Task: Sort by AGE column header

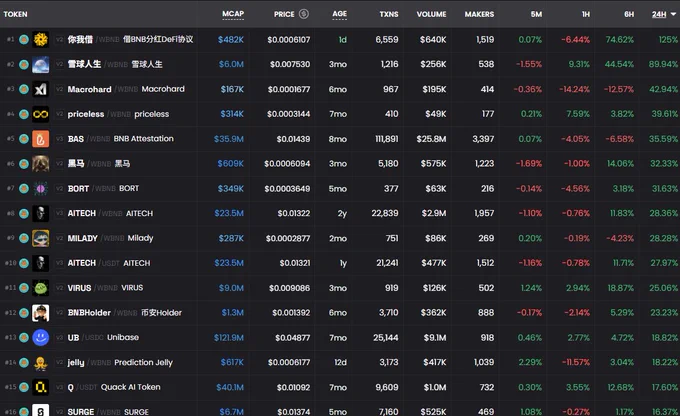Action: [x=340, y=14]
